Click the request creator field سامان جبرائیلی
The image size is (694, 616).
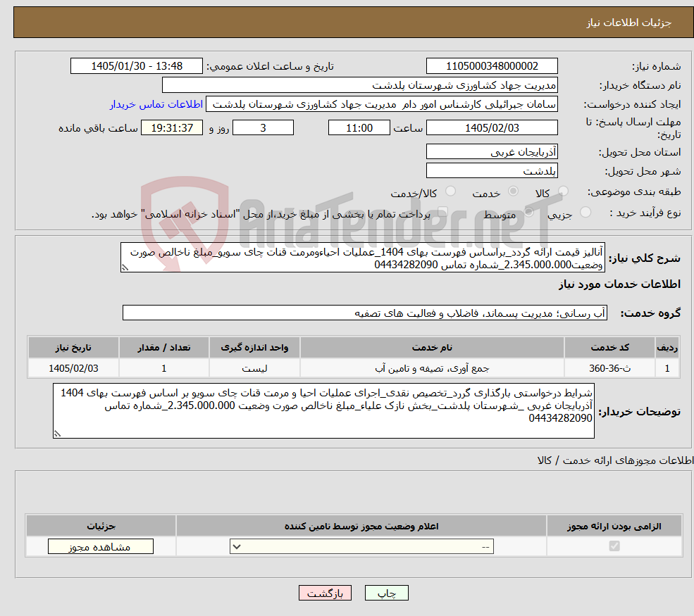[x=381, y=104]
